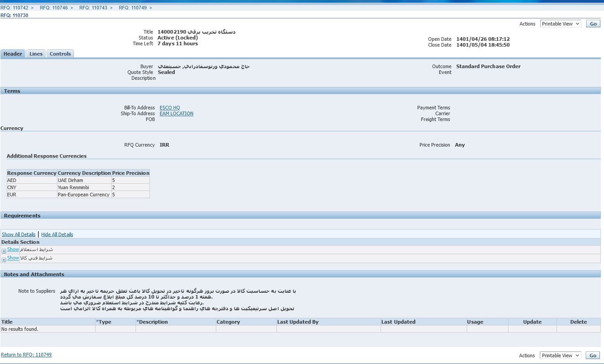Select the AED response currency cell

click(x=32, y=180)
